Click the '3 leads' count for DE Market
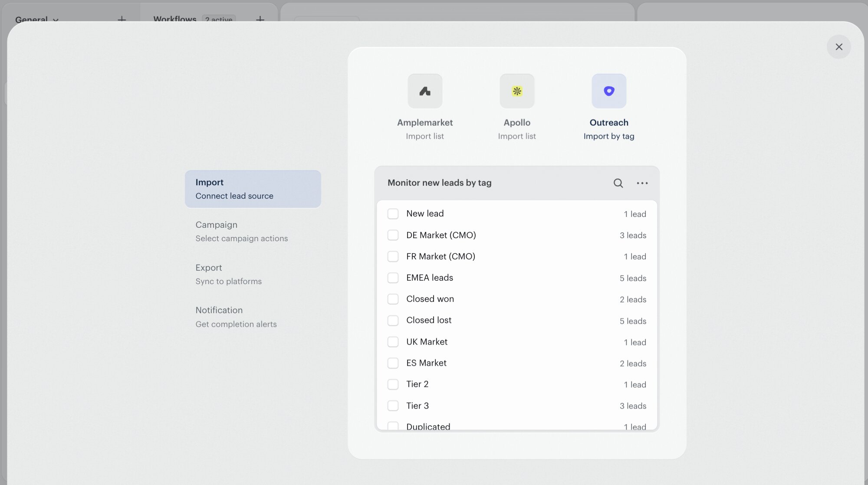This screenshot has height=485, width=868. (633, 235)
